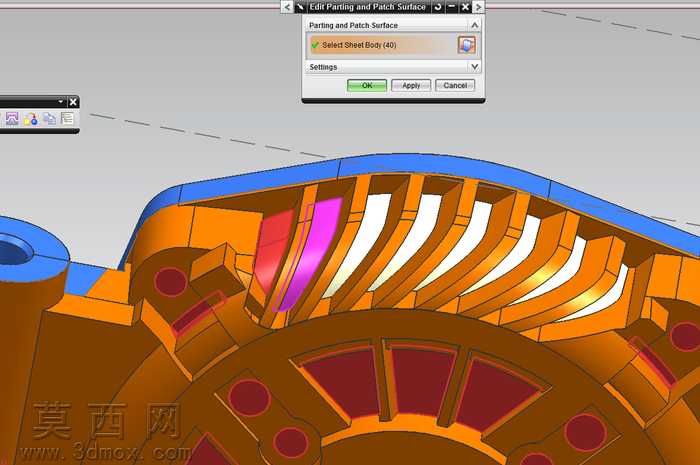Close the Edit Parting and Patch Surface dialog
700x465 pixels.
point(465,7)
